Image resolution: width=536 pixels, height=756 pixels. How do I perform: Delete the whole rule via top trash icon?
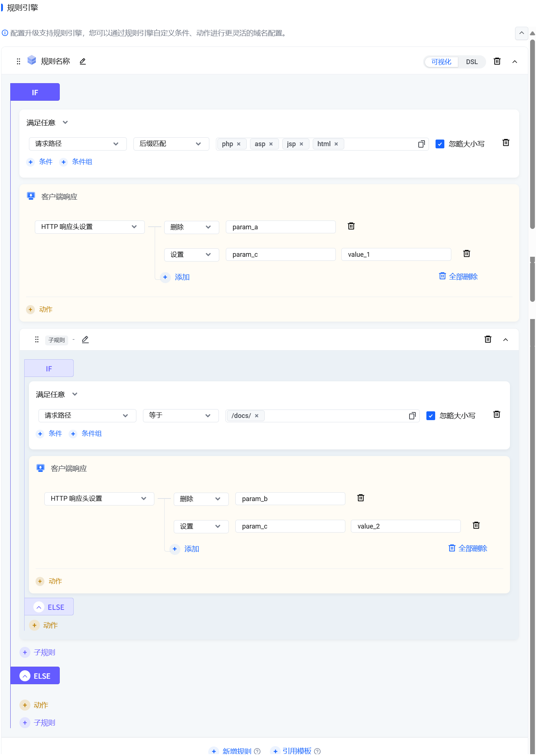point(497,61)
